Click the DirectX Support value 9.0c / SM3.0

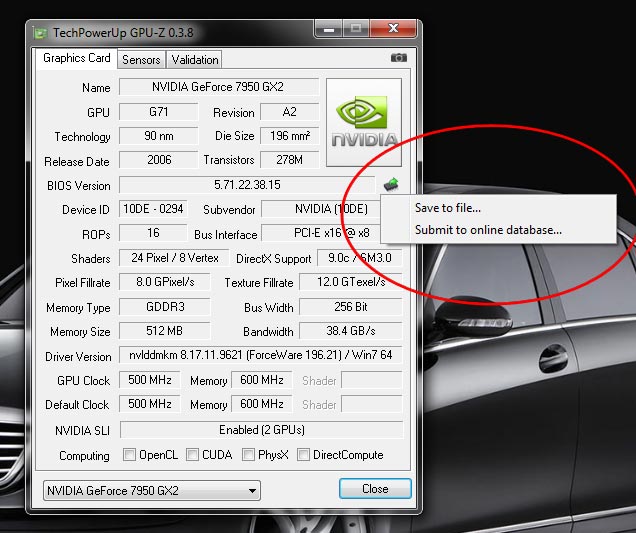(360, 258)
